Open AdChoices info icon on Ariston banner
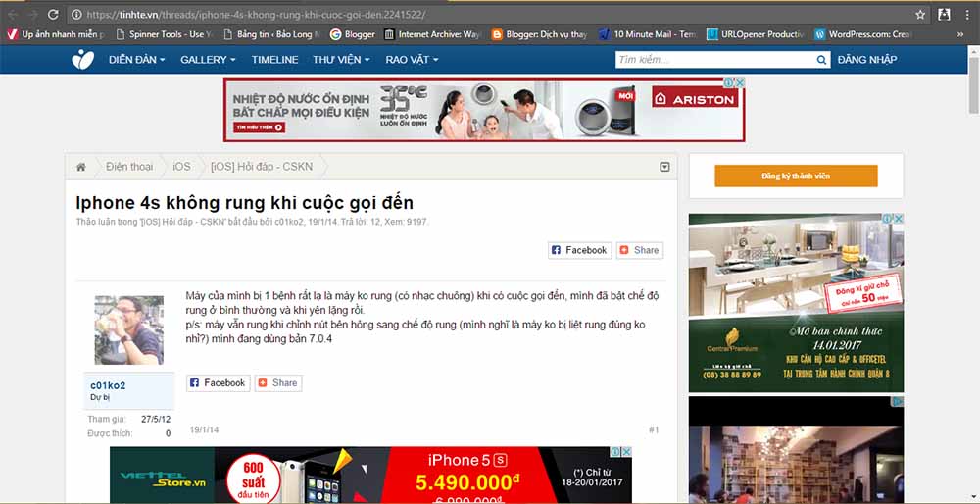 [729, 82]
